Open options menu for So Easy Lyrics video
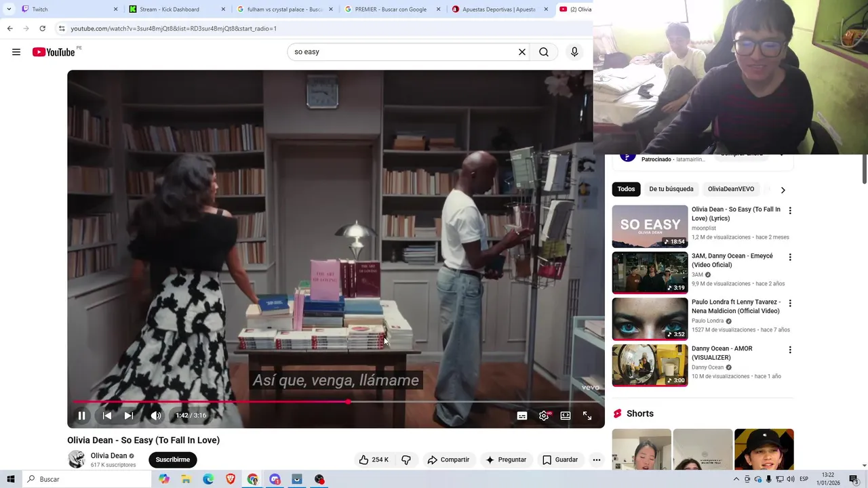 (x=790, y=211)
